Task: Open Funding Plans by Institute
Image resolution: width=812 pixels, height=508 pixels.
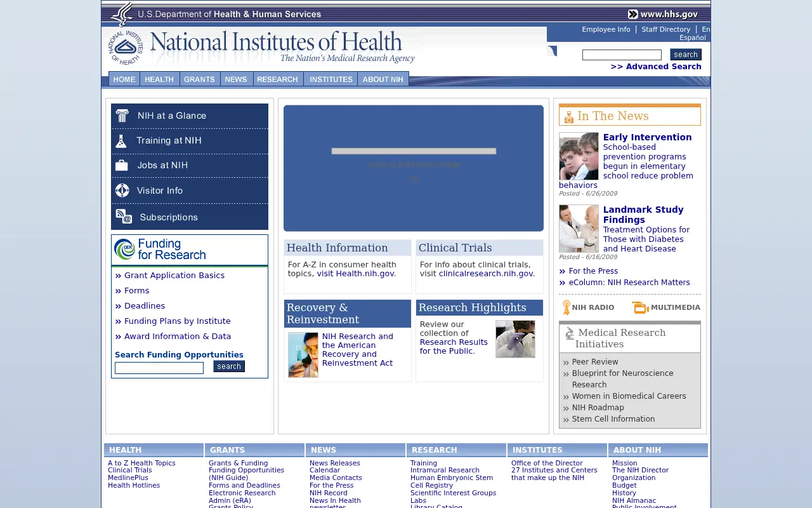Action: [178, 321]
